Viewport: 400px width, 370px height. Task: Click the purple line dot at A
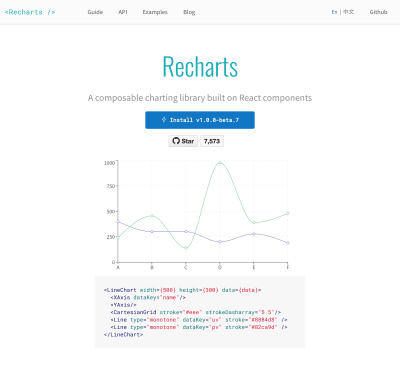pos(118,221)
